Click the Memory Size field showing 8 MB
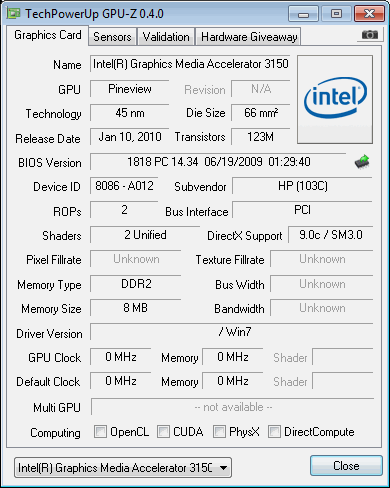 coord(136,307)
